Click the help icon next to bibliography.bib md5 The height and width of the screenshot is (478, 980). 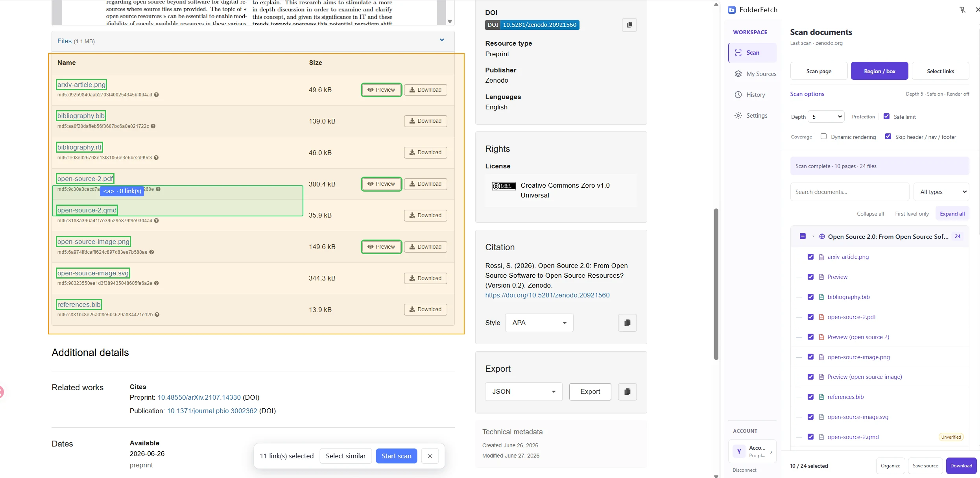[x=153, y=126]
